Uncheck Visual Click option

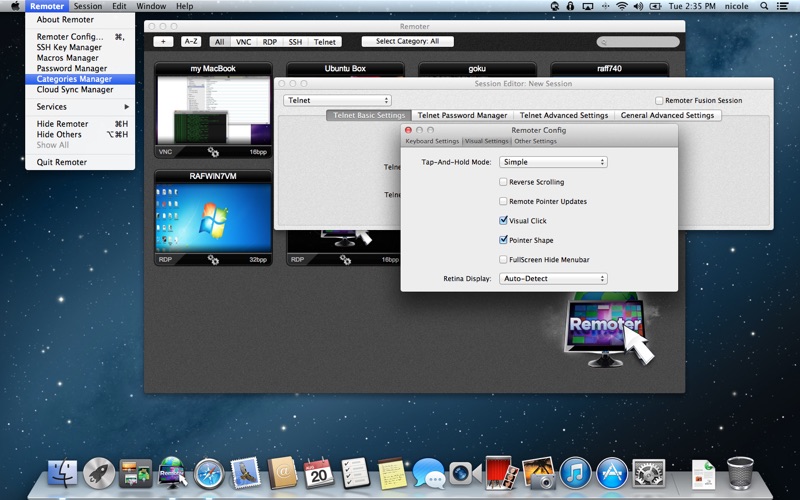(x=503, y=220)
